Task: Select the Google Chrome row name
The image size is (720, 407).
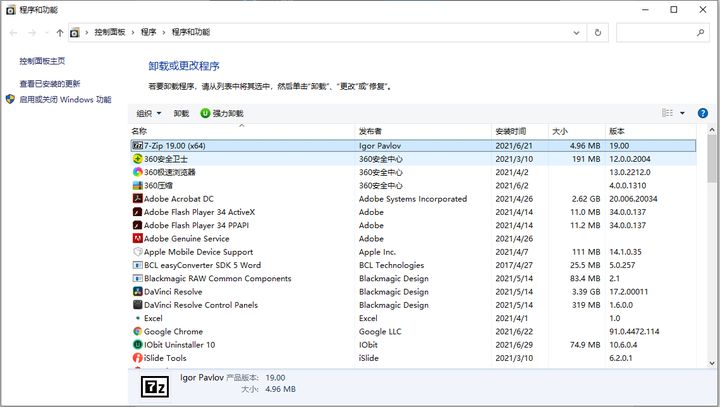Action: (x=173, y=331)
